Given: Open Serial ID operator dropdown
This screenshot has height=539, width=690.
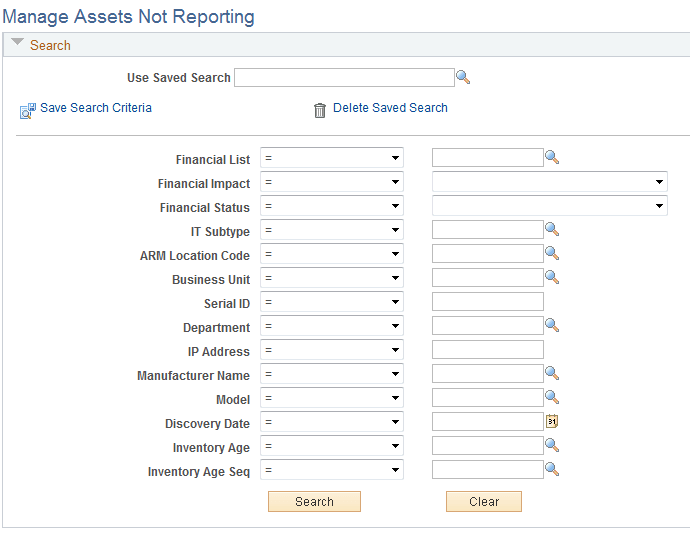Looking at the screenshot, I should (x=332, y=302).
